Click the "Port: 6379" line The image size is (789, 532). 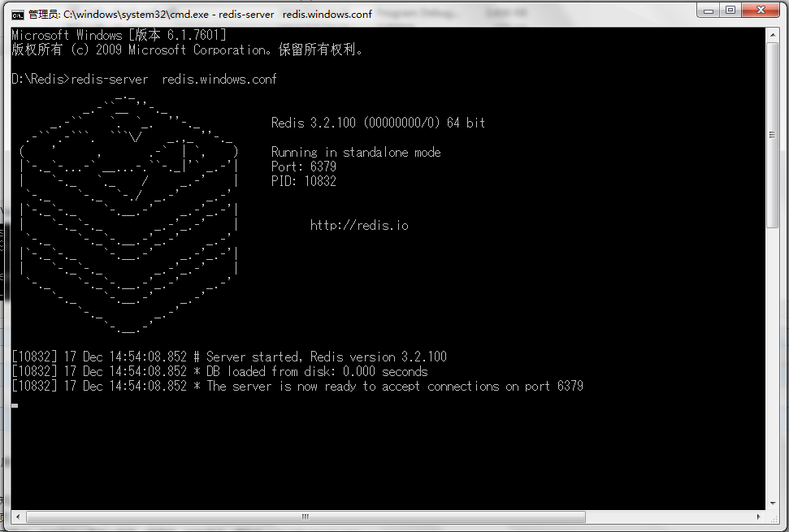303,167
